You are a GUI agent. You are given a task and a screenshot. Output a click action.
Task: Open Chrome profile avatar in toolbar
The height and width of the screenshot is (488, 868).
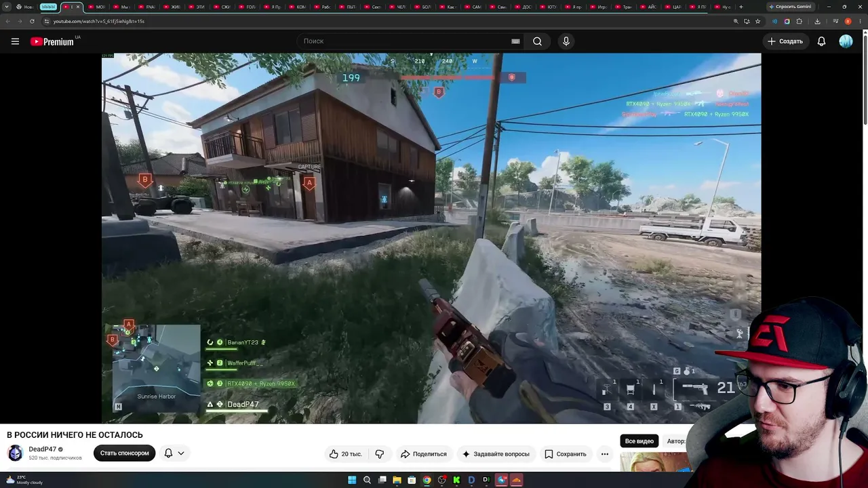tap(848, 21)
